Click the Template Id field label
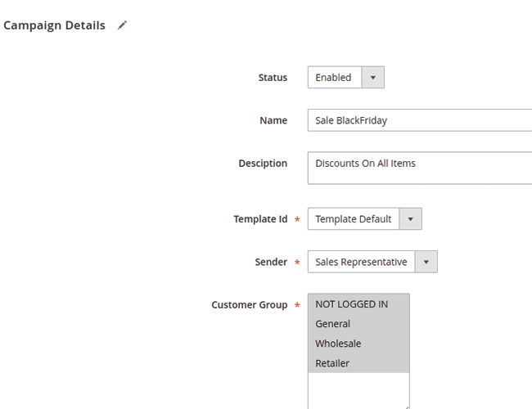Screen dimensions: 532x409 tap(260, 219)
